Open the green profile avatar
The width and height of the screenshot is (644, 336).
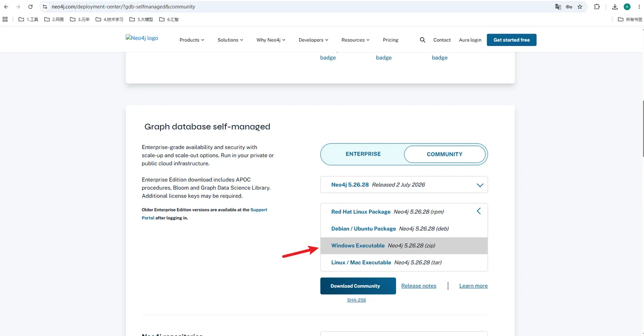(627, 7)
